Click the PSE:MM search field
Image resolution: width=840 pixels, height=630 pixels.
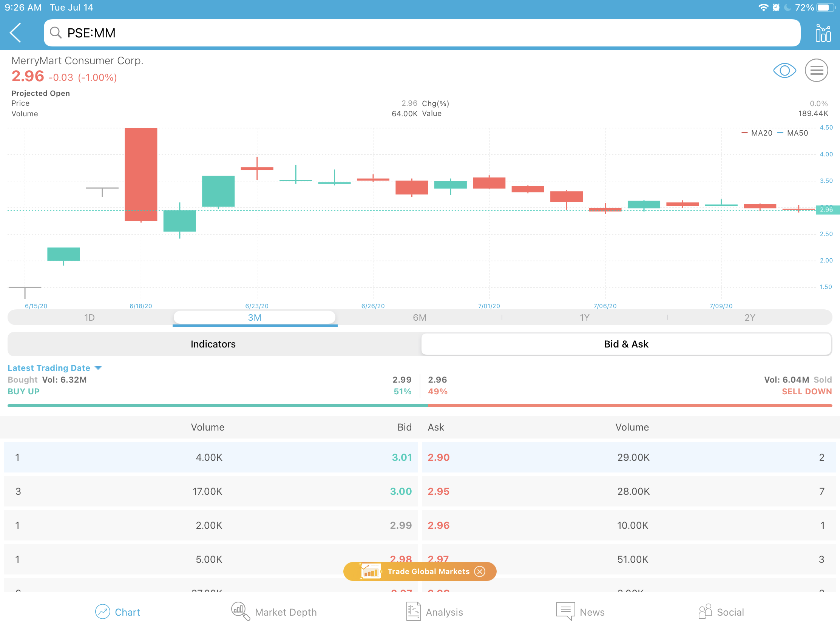pos(422,33)
